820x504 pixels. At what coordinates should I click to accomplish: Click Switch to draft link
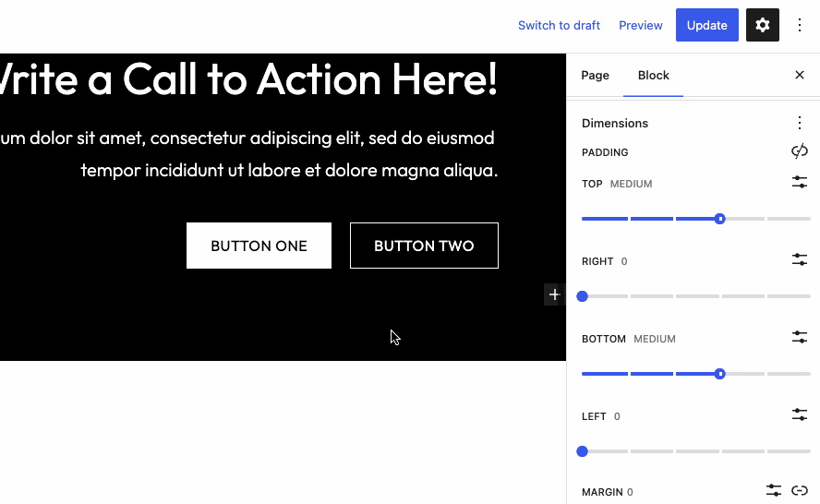coord(559,25)
